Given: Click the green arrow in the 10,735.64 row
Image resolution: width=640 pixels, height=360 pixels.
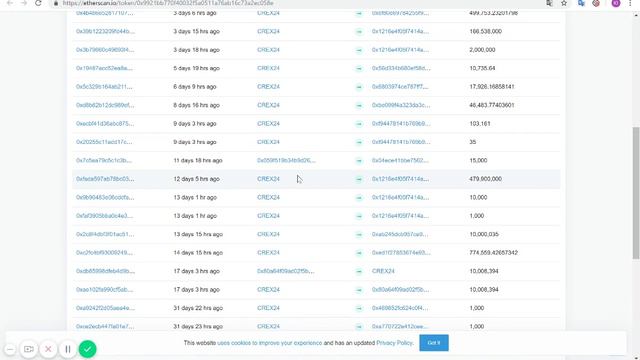Looking at the screenshot, I should [x=359, y=69].
